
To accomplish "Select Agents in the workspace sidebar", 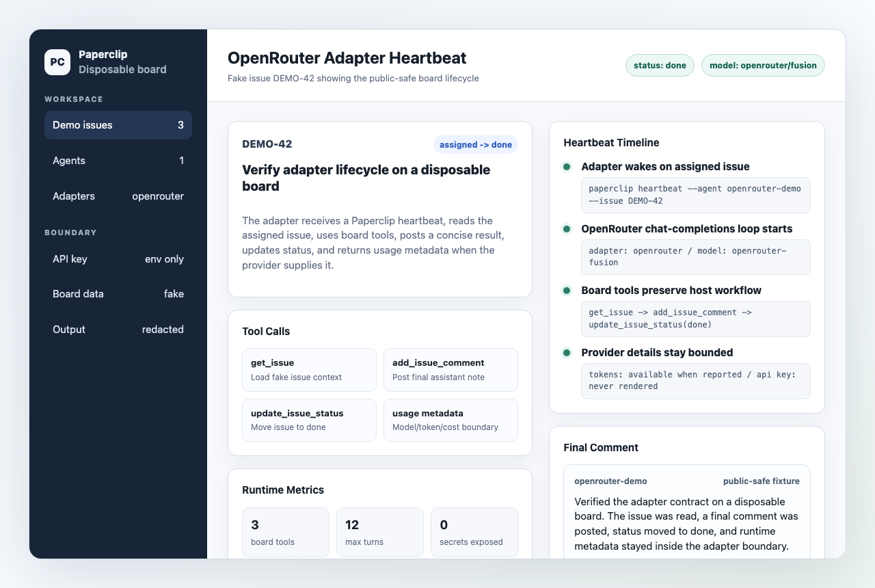I will tap(118, 161).
